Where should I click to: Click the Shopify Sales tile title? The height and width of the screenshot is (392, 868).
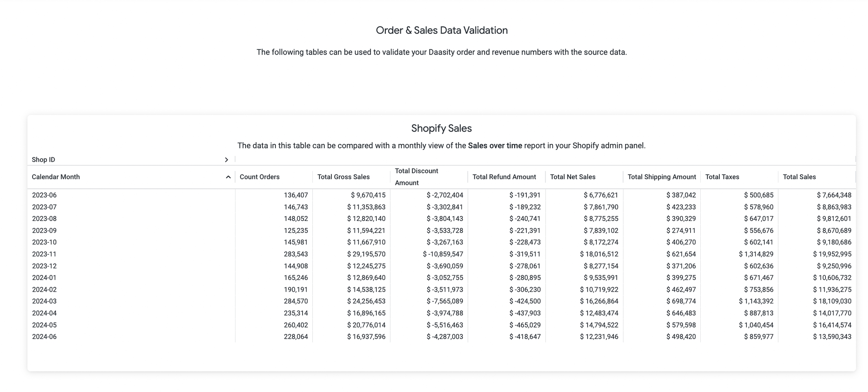coord(441,129)
